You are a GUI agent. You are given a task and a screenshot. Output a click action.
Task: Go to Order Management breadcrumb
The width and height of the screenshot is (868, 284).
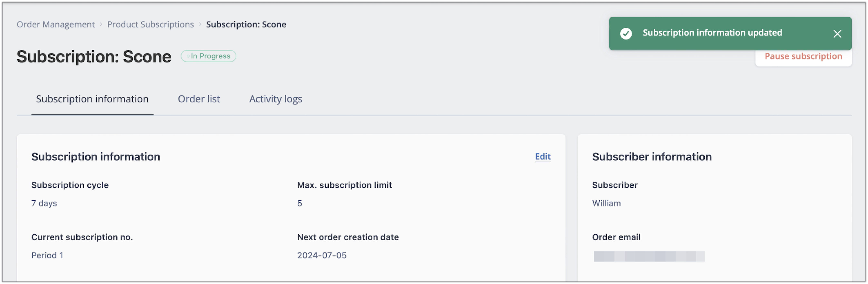pyautogui.click(x=56, y=24)
